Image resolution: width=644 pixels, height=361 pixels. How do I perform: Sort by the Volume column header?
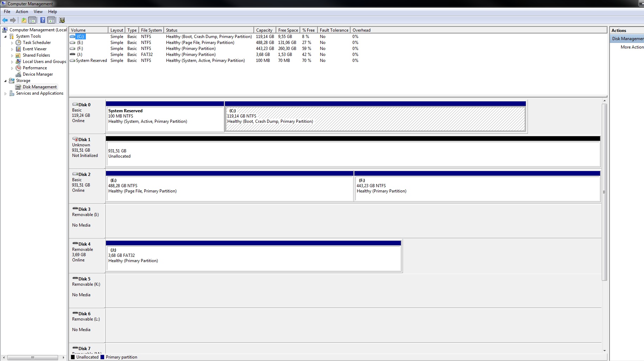[88, 30]
